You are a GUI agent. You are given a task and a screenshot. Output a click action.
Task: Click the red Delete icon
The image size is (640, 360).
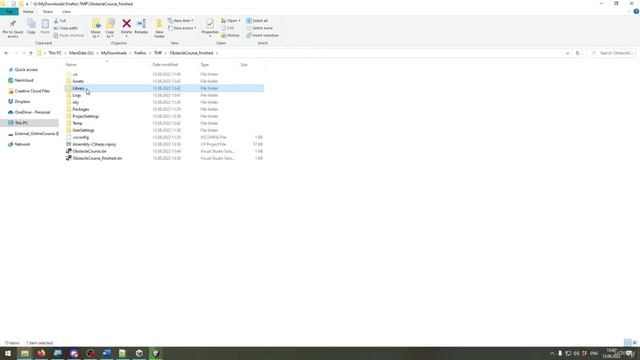click(127, 24)
